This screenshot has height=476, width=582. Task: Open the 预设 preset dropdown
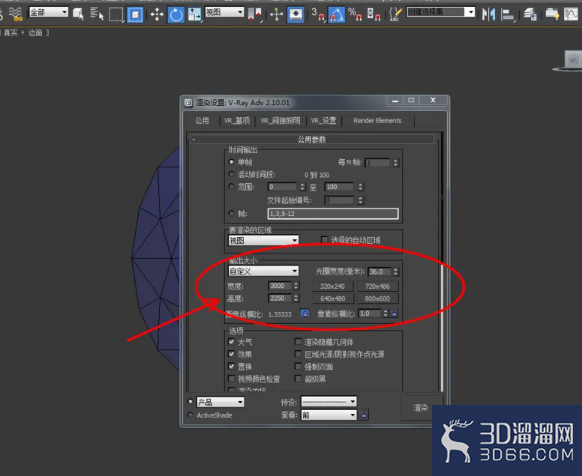(328, 401)
